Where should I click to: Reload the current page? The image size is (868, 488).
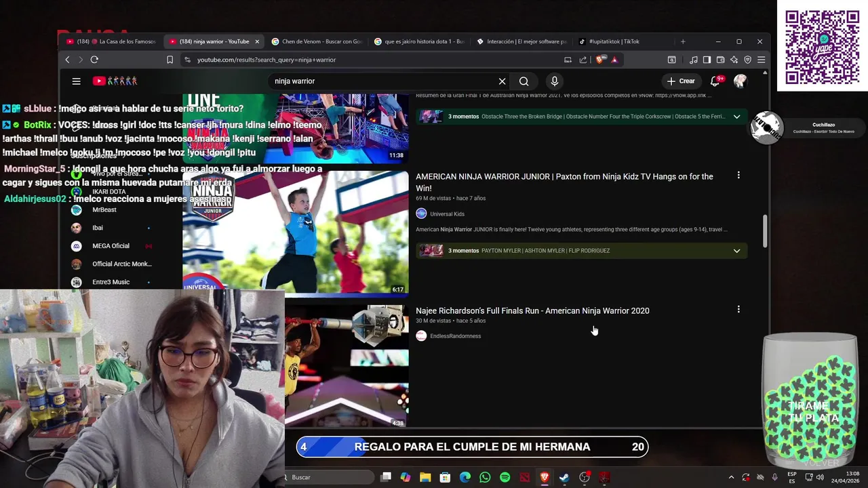click(x=94, y=60)
